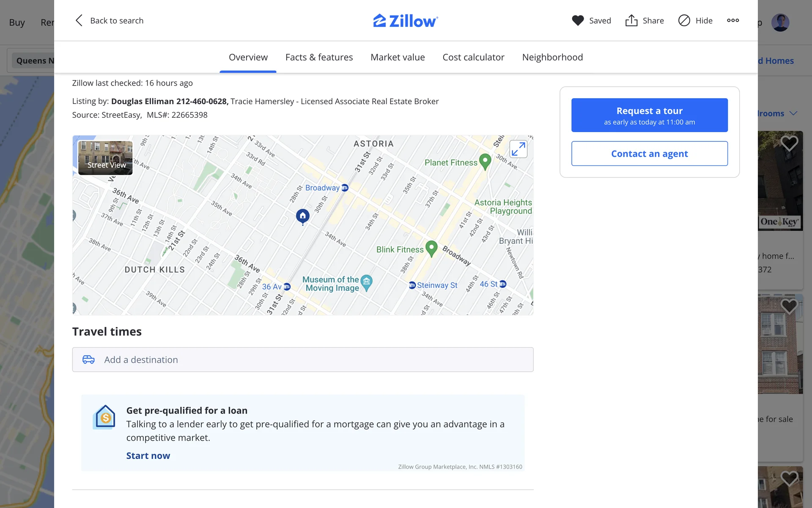The height and width of the screenshot is (508, 812).
Task: Select the Blink Fitness map pin
Action: (431, 248)
